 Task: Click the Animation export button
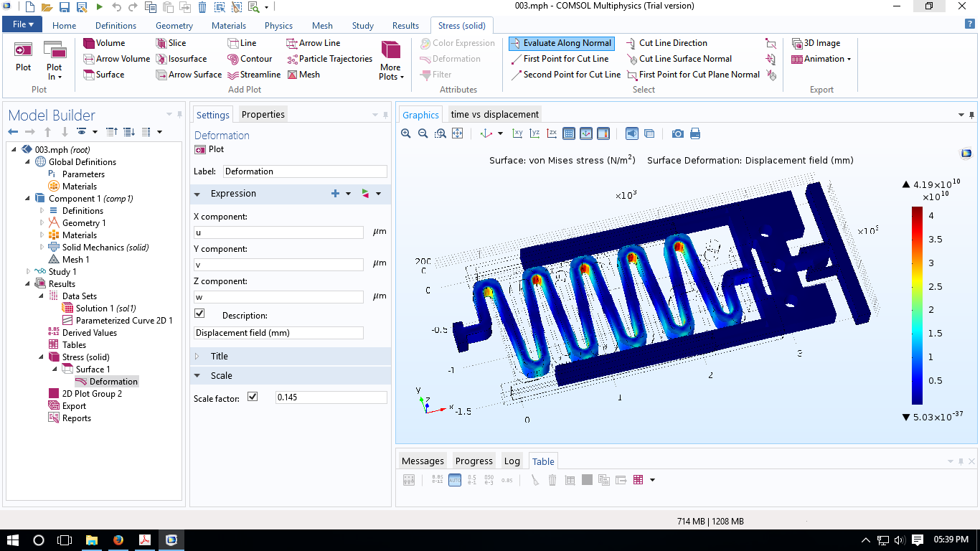click(x=822, y=59)
